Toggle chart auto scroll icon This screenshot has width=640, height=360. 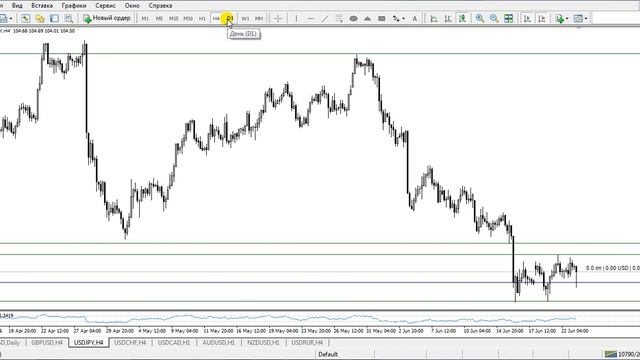click(527, 18)
